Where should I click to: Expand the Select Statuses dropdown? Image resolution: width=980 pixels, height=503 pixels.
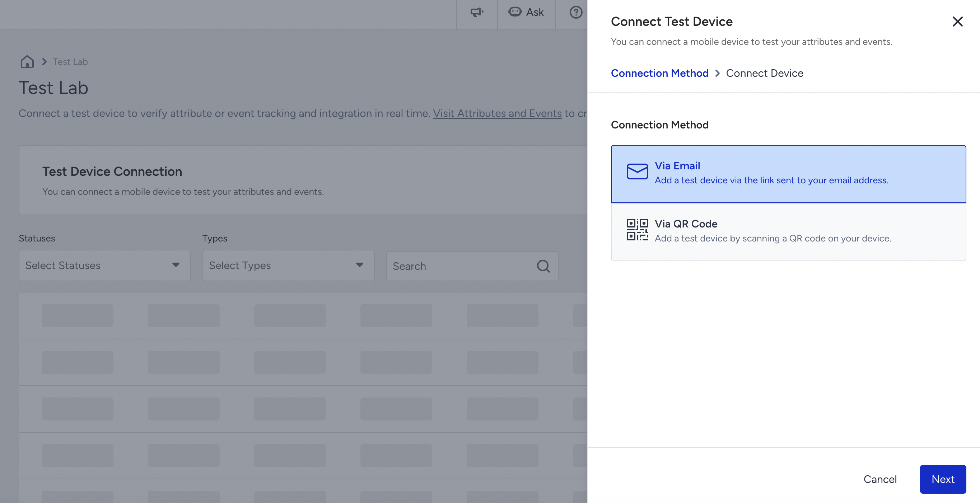[104, 265]
